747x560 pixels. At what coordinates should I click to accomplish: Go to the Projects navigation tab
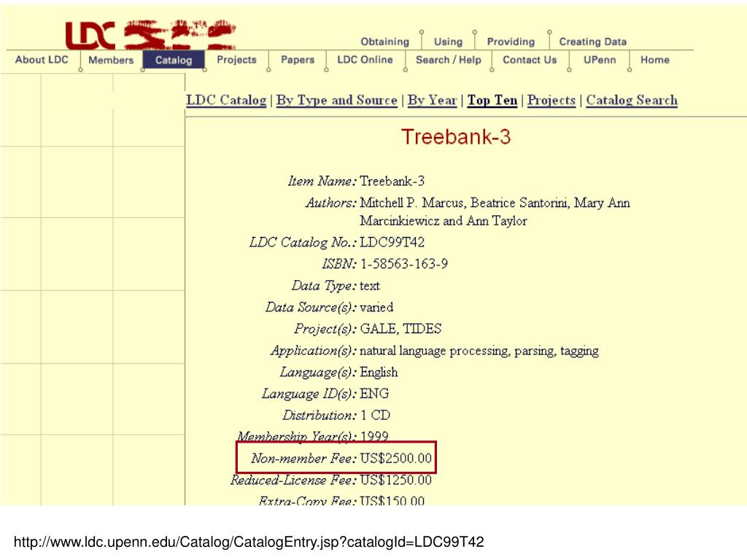[x=237, y=60]
